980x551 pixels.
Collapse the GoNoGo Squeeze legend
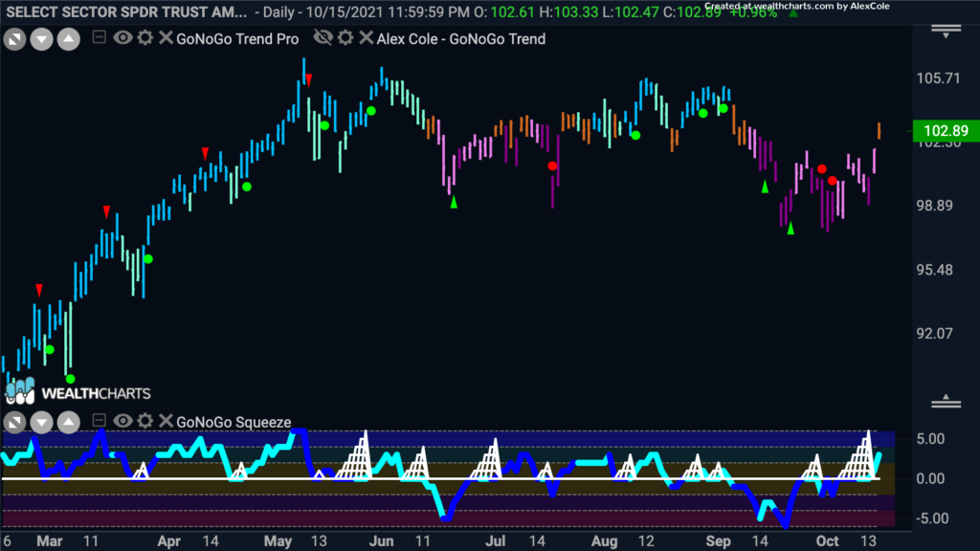[x=99, y=421]
